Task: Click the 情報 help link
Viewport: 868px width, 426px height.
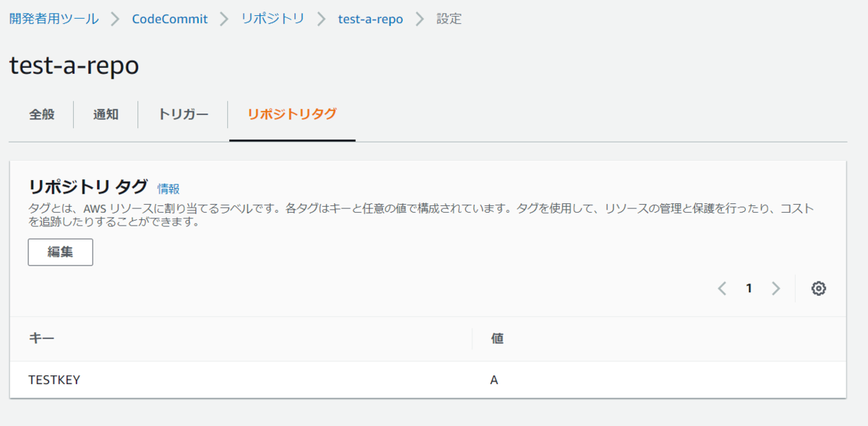Action: coord(168,188)
